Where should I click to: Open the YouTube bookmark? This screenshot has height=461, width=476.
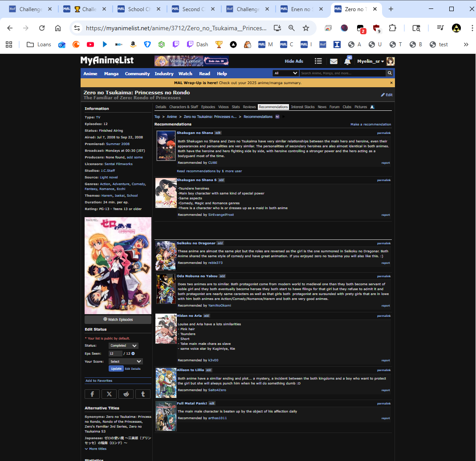[90, 44]
